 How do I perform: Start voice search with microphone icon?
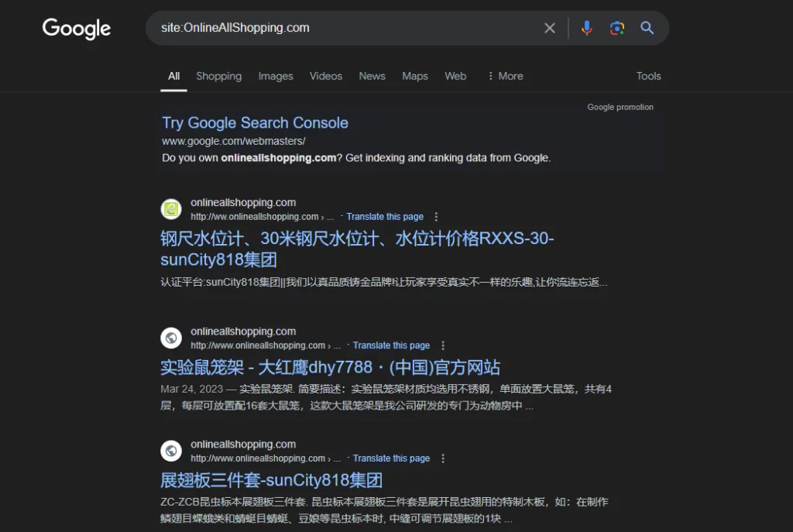click(587, 28)
